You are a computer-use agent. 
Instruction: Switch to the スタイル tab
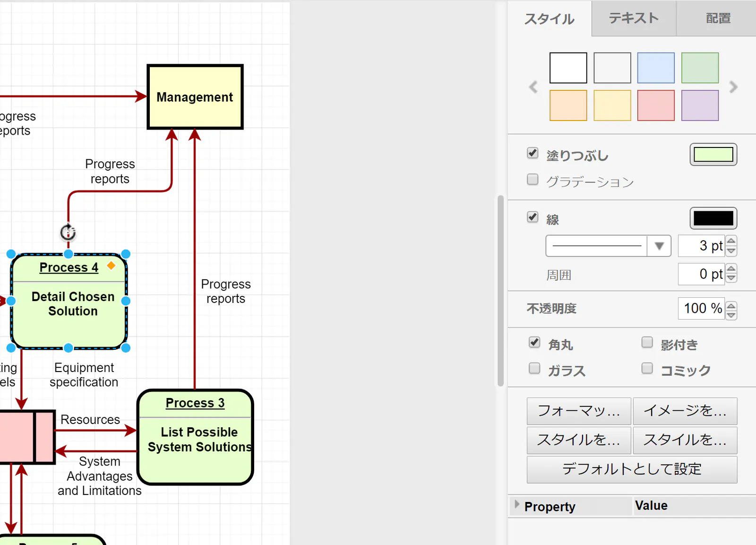[x=550, y=19]
